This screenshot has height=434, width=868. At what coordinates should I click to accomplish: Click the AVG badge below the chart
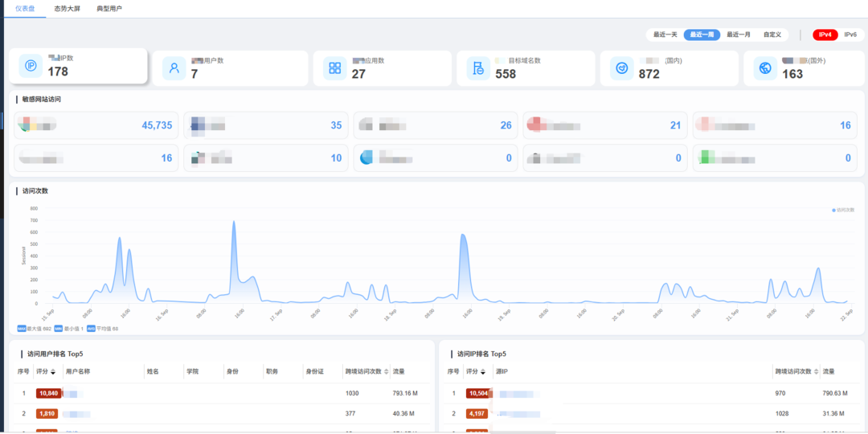(92, 329)
